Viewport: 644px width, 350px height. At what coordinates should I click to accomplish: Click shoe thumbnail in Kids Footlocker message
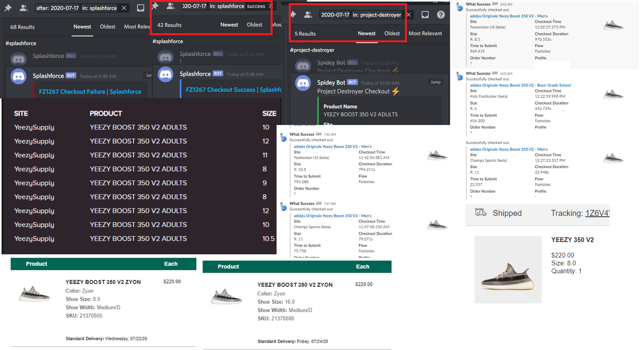[613, 94]
